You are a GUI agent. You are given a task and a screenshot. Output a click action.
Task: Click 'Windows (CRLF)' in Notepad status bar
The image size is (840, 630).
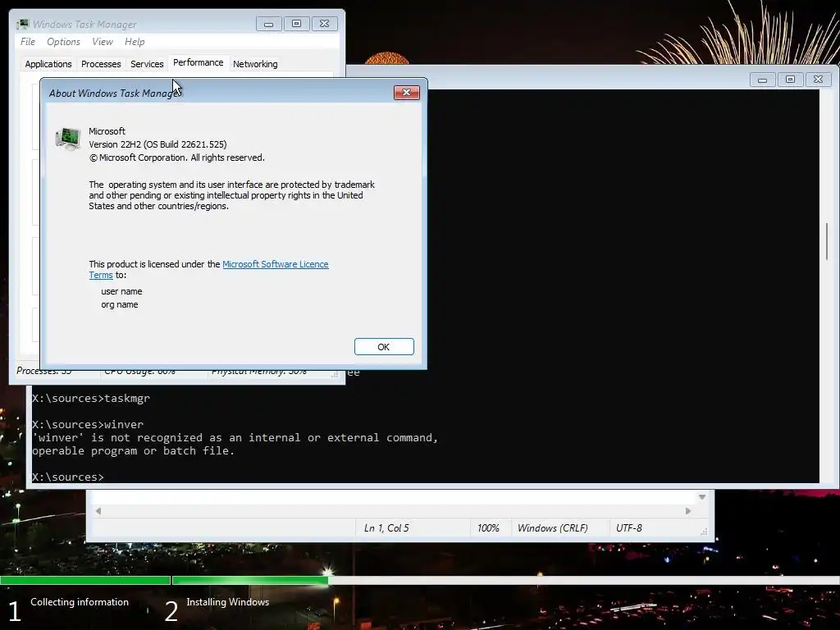(552, 528)
